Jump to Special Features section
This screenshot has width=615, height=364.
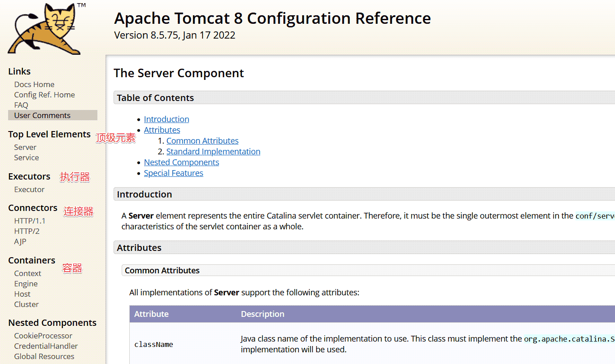pos(173,173)
